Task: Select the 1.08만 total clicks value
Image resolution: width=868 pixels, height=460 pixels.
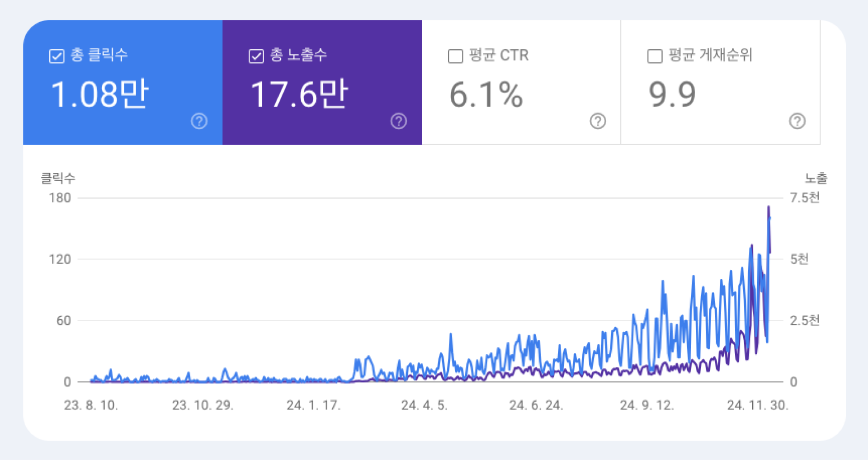Action: (x=100, y=94)
